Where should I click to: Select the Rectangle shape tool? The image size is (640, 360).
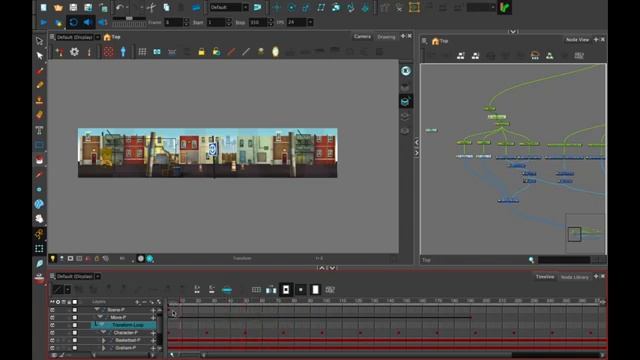coord(39,145)
